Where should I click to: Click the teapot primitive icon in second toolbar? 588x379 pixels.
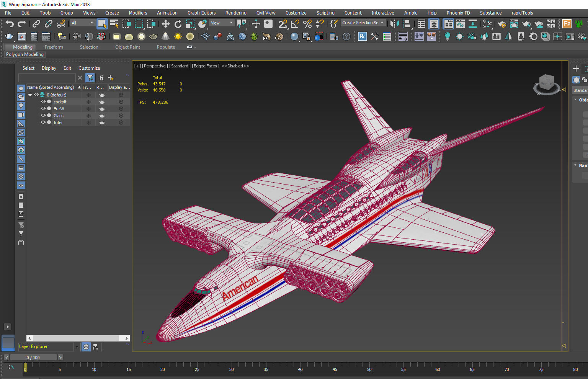click(153, 36)
